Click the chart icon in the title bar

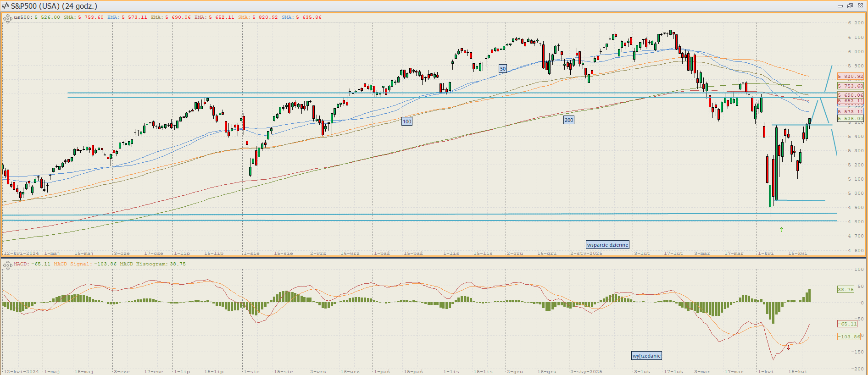click(x=6, y=6)
